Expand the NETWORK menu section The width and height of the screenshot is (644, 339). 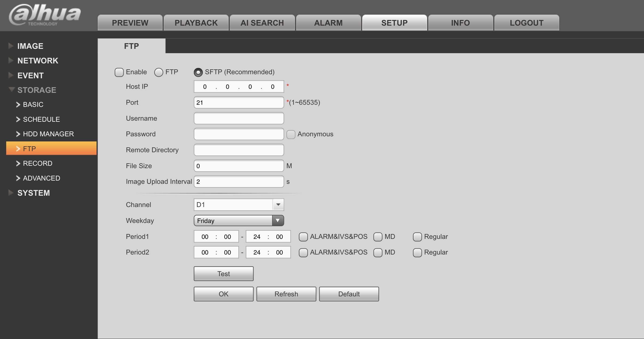(x=38, y=61)
